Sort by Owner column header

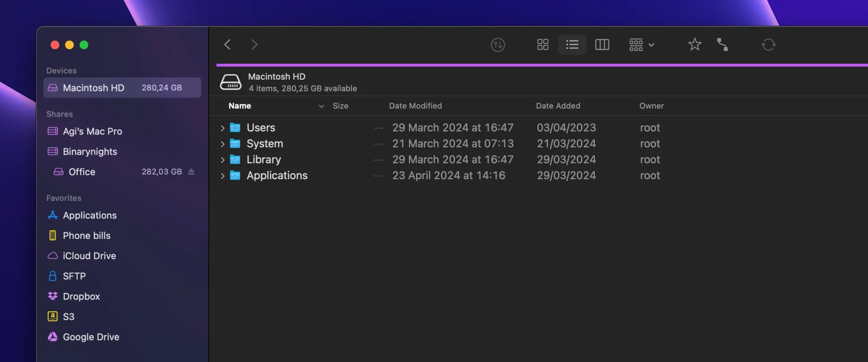pyautogui.click(x=651, y=106)
